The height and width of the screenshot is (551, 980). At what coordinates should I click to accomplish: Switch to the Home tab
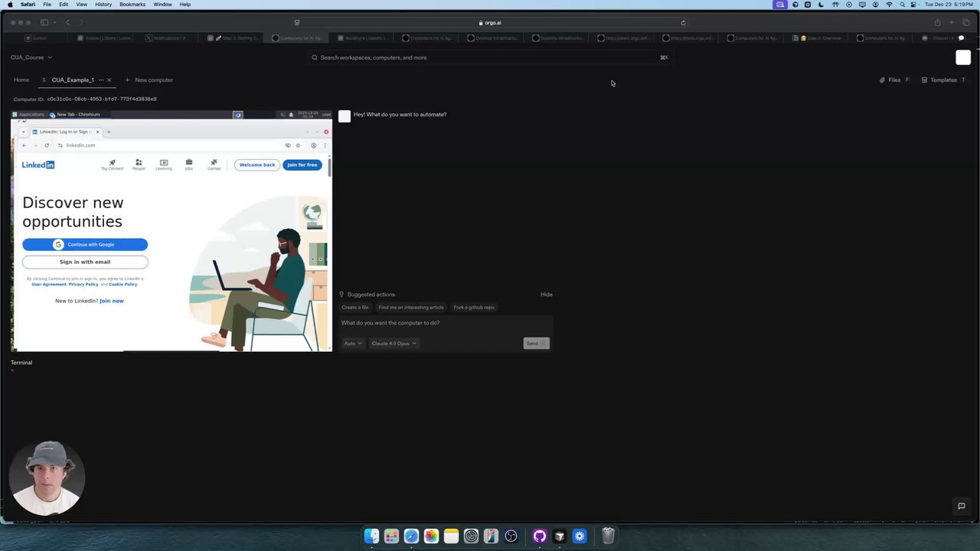coord(21,80)
